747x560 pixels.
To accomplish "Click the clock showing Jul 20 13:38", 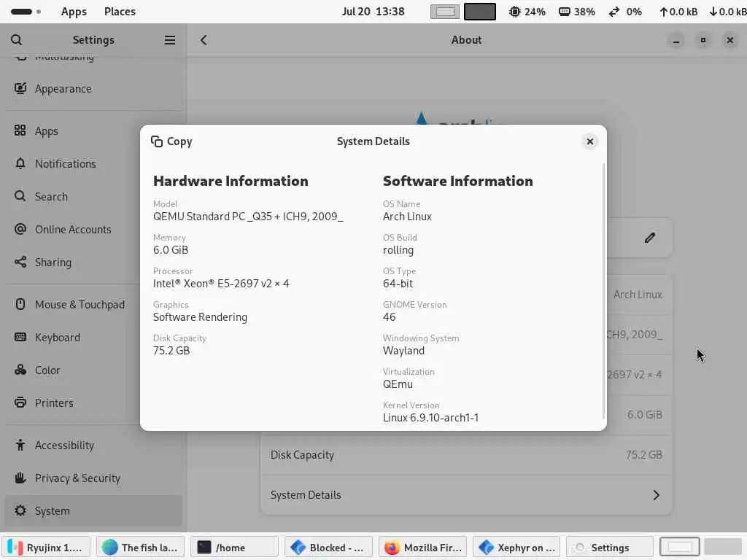I will point(373,12).
